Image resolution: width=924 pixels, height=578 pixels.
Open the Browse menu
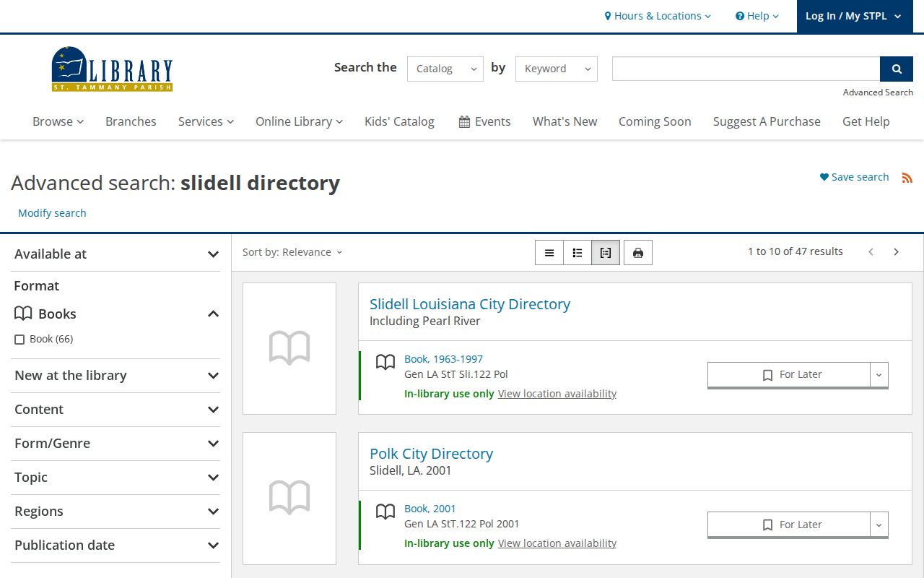click(x=58, y=121)
